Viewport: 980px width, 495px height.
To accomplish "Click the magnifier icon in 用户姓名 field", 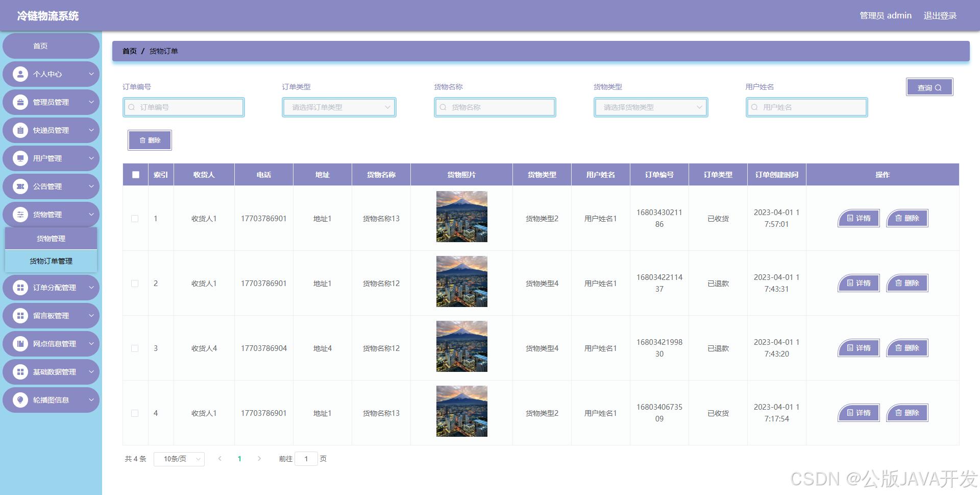I will [x=754, y=107].
